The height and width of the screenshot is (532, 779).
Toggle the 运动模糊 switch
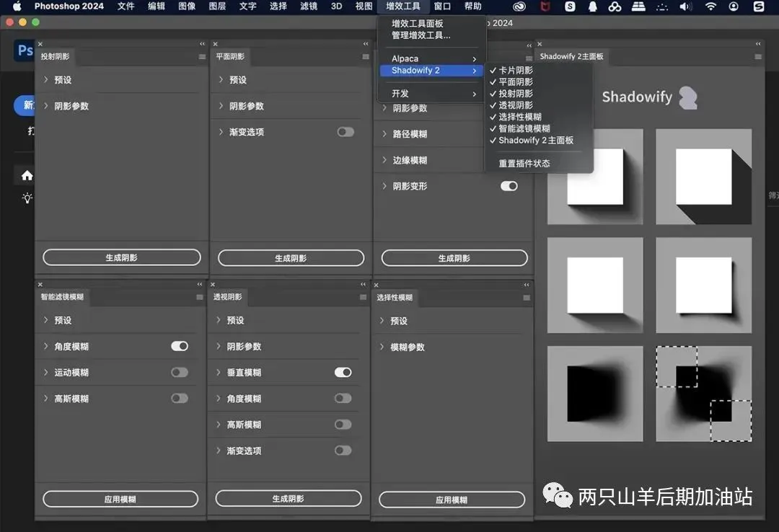pyautogui.click(x=180, y=372)
